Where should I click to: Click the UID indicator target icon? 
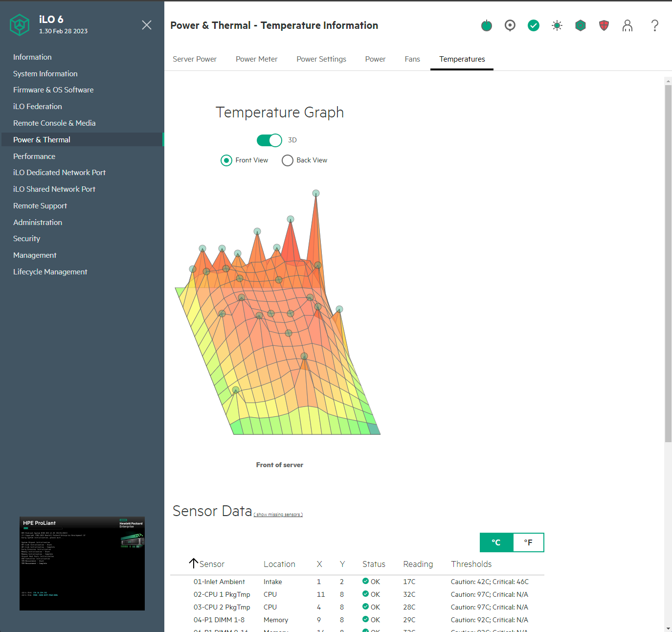(510, 25)
